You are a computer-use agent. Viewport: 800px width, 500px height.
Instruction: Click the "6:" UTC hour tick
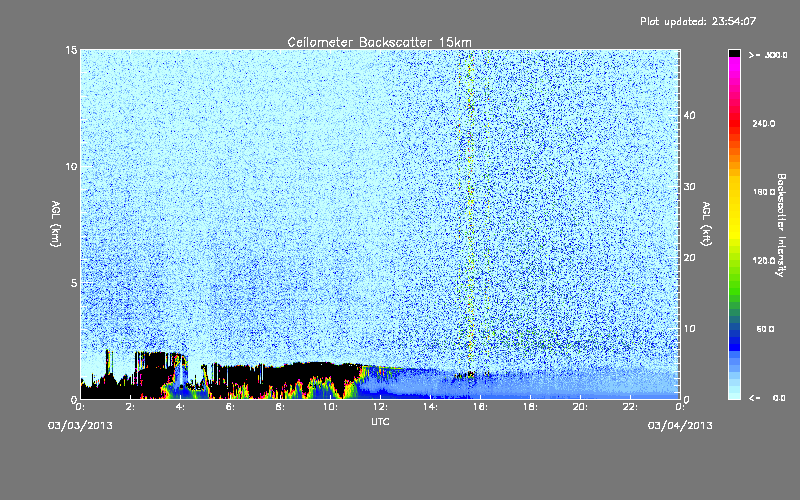[x=231, y=407]
